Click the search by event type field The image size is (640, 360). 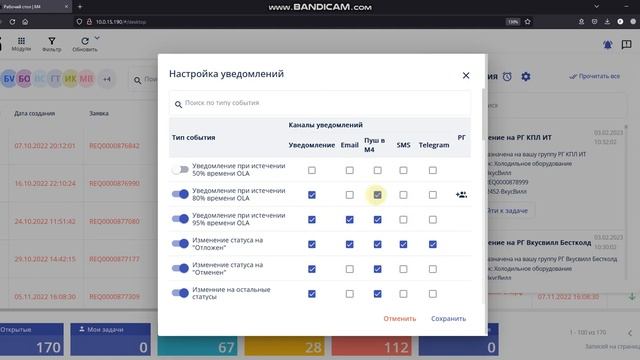(x=320, y=103)
